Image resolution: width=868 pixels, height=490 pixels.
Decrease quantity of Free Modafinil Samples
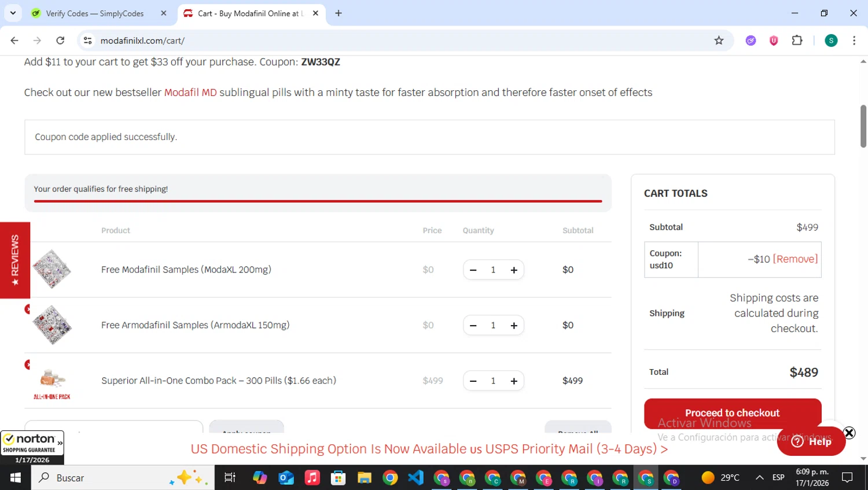(473, 270)
